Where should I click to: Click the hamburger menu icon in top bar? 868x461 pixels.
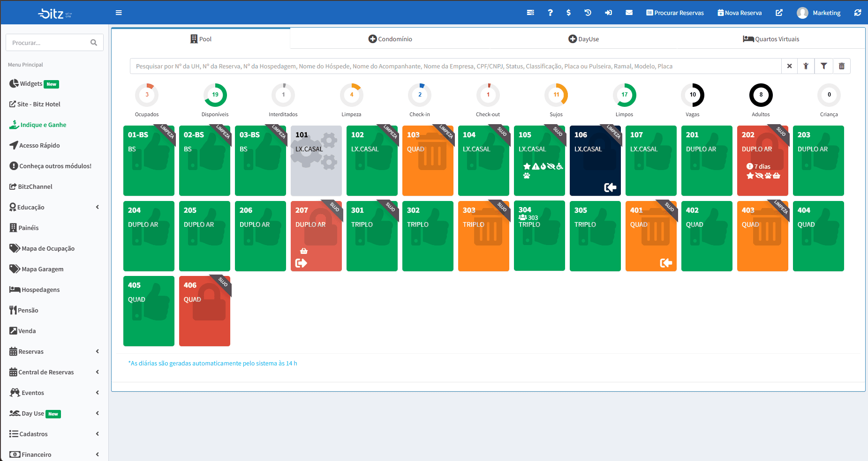click(x=119, y=13)
